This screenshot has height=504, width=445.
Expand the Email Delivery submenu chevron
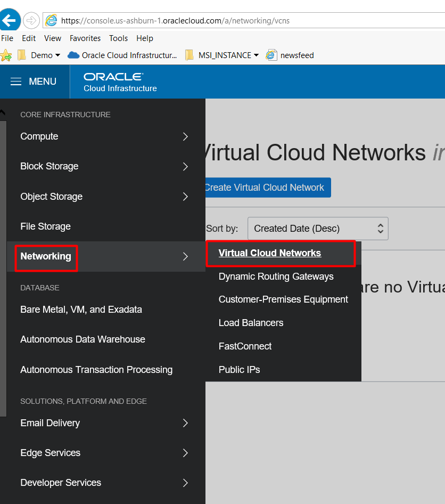(185, 423)
